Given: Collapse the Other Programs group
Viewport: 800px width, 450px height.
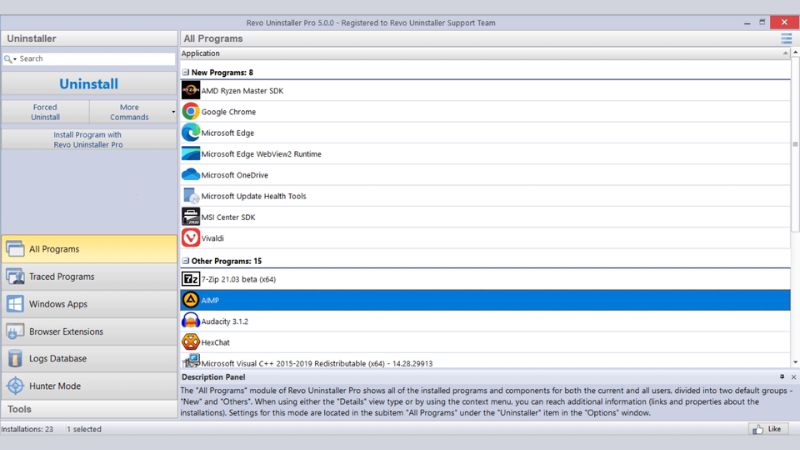Looking at the screenshot, I should click(x=186, y=261).
